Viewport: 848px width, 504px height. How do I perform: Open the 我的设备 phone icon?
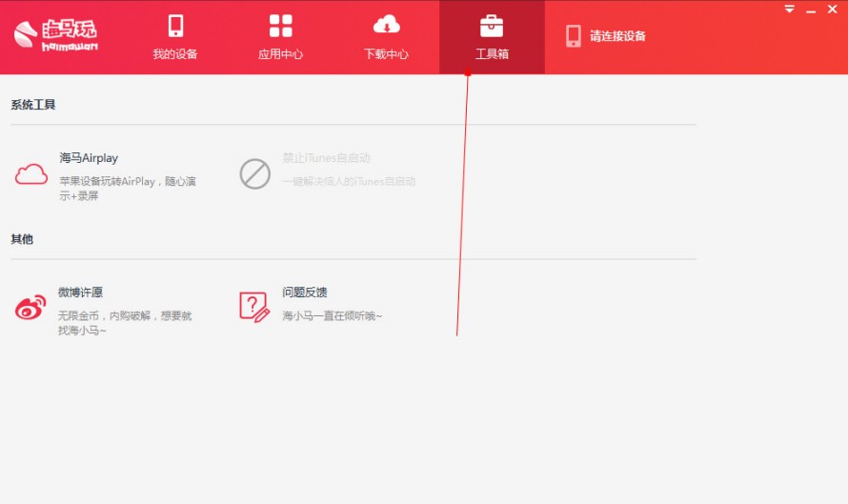click(x=175, y=26)
